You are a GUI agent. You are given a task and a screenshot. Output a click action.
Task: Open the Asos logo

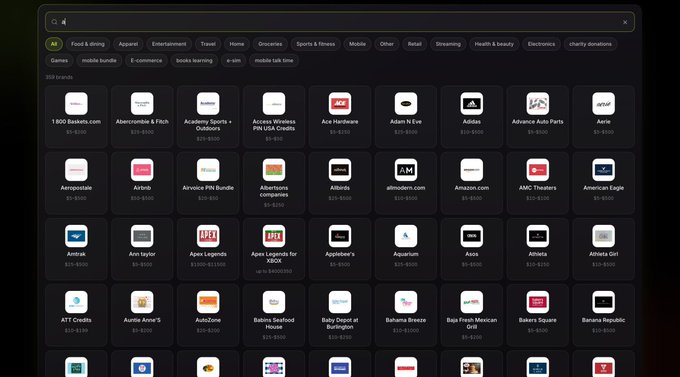click(471, 236)
